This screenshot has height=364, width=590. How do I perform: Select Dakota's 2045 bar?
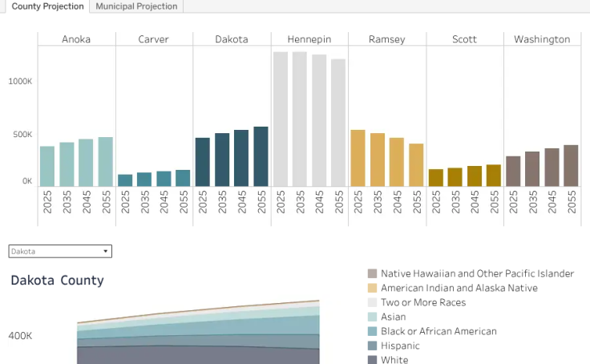(241, 158)
